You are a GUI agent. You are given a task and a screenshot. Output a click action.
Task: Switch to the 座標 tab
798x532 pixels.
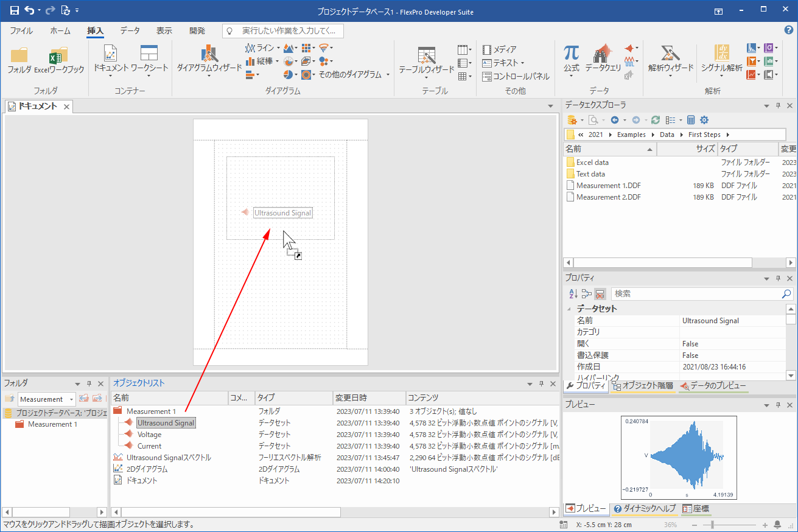coord(695,508)
